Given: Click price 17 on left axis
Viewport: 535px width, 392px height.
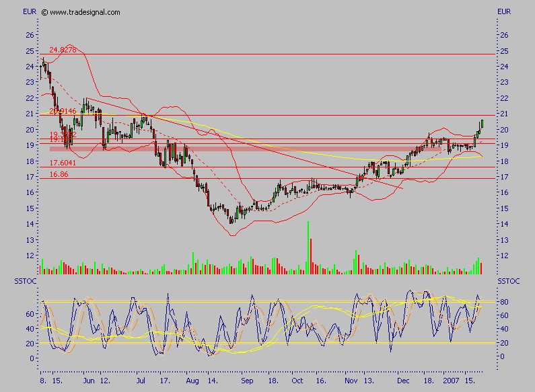Looking at the screenshot, I should point(30,177).
